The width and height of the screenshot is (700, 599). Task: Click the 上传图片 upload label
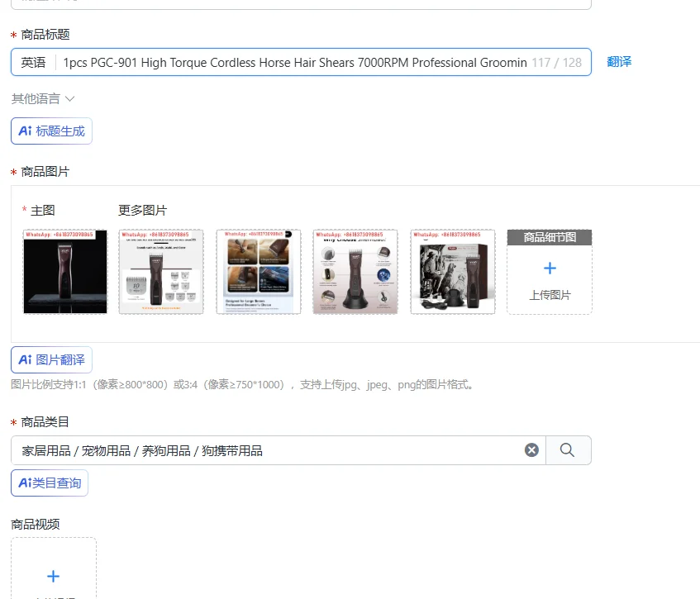[550, 295]
